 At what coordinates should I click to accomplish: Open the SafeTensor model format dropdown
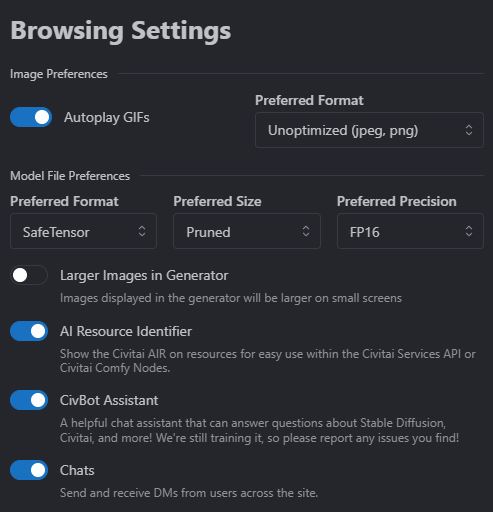tap(83, 231)
